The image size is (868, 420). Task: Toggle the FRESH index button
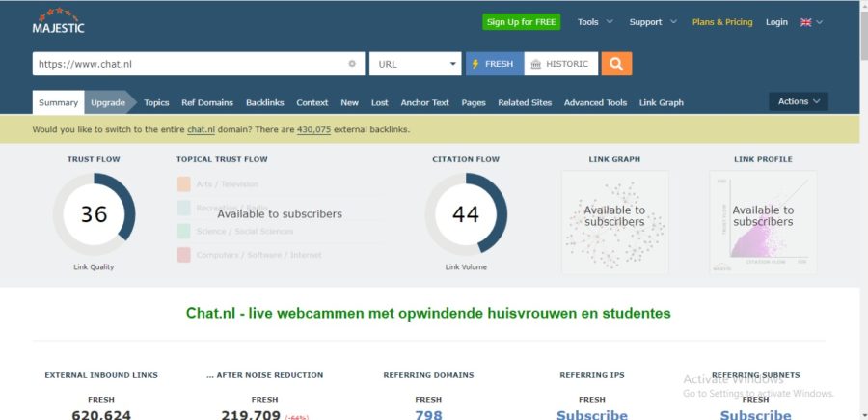(x=495, y=64)
